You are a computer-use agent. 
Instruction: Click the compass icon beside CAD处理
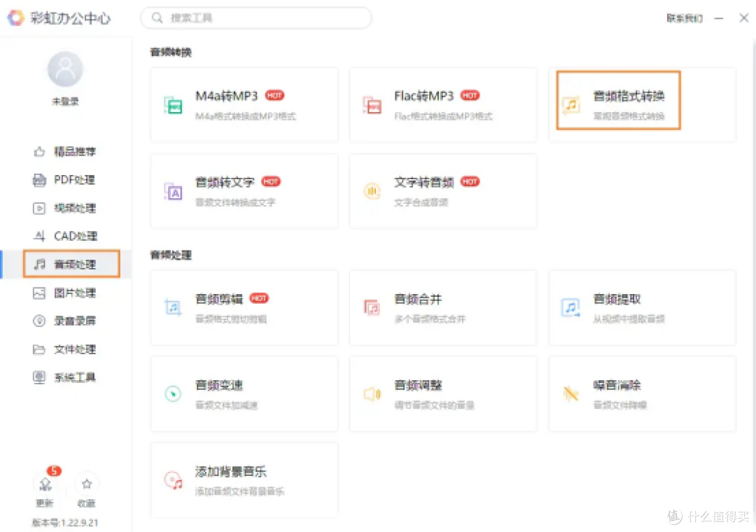(39, 236)
